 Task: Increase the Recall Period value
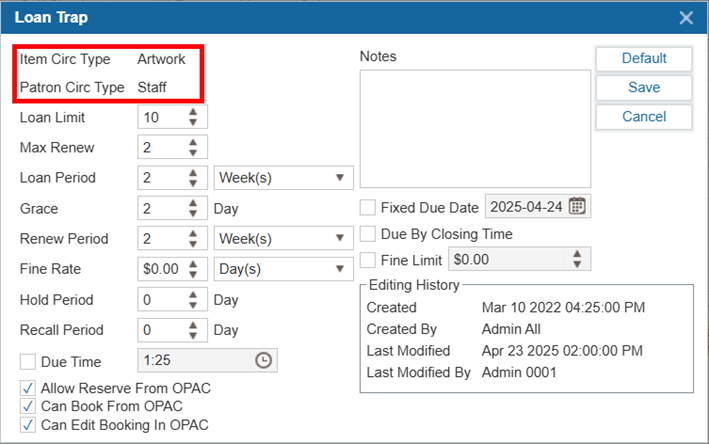(193, 325)
